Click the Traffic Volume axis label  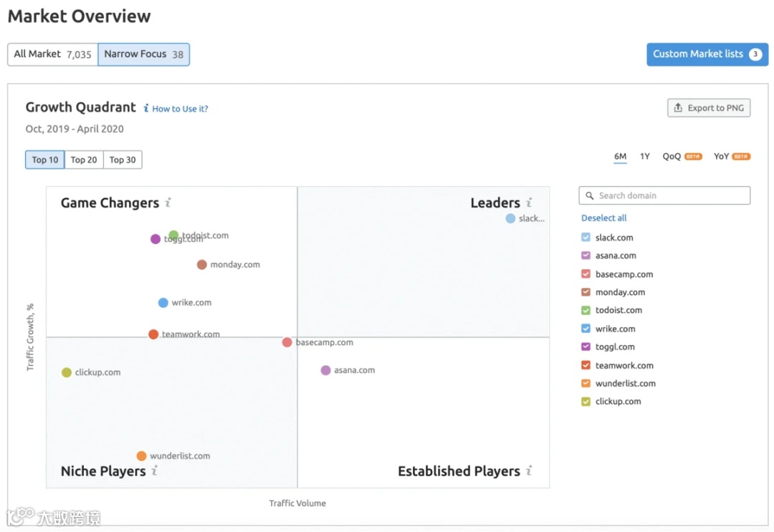[x=297, y=503]
